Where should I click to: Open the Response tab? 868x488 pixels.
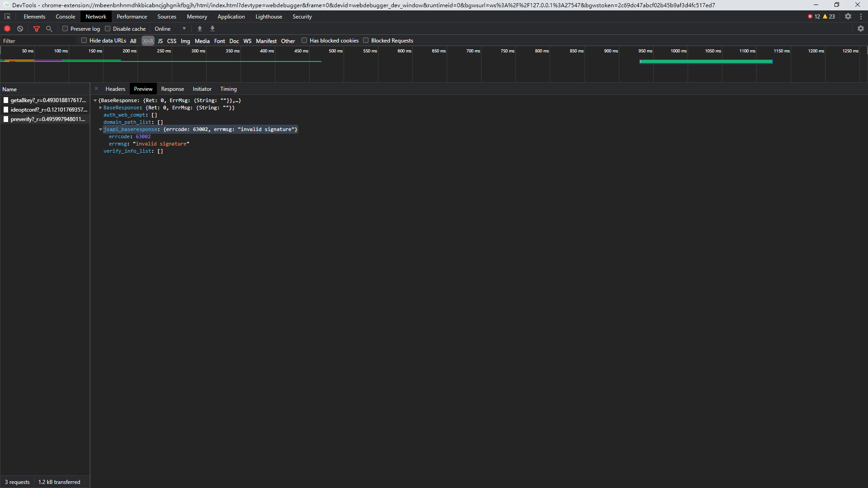coord(172,89)
